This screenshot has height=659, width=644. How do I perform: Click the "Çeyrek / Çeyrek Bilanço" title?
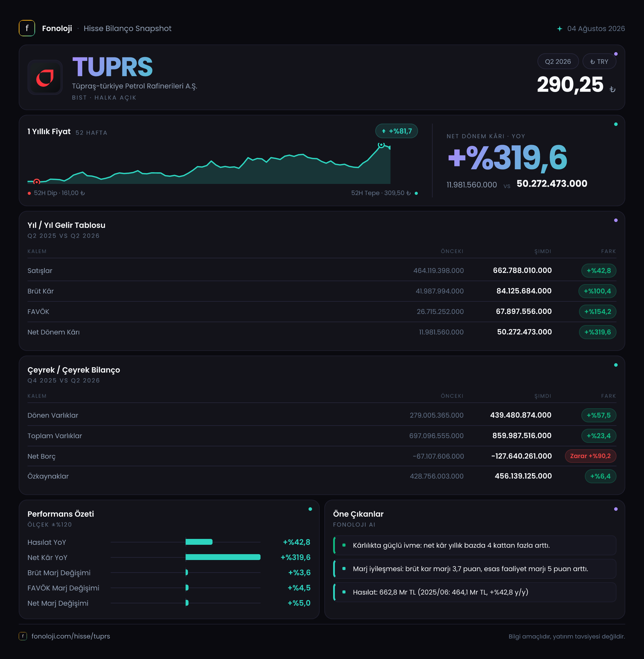point(74,370)
